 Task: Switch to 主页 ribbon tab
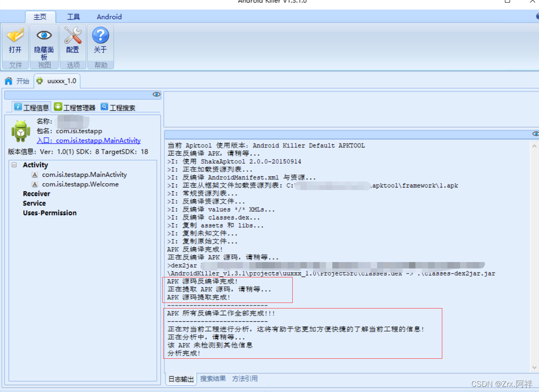click(x=40, y=17)
